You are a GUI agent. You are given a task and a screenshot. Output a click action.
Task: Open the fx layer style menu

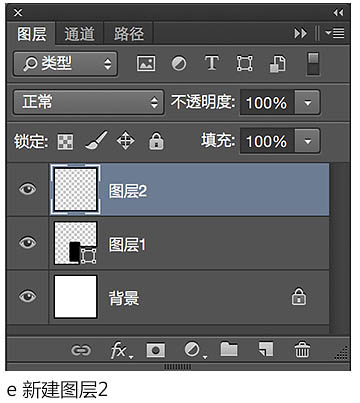121,351
